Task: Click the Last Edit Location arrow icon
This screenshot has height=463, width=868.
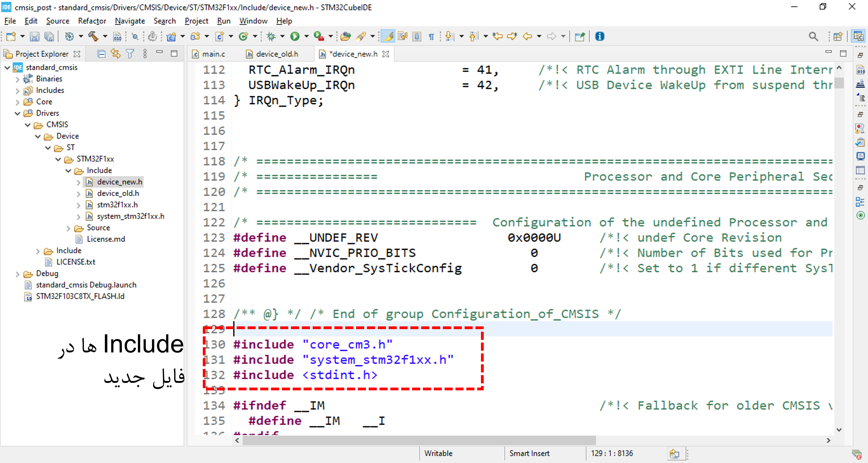Action: click(497, 36)
